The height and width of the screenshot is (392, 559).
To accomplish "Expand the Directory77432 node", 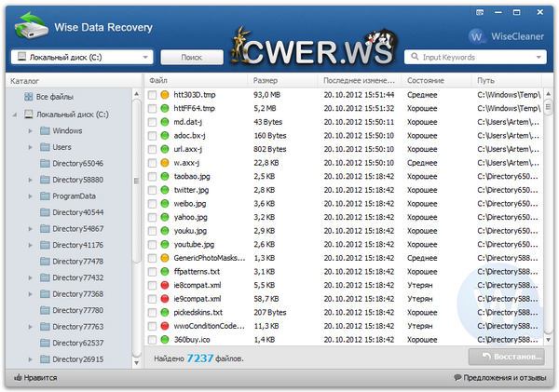I will (31, 277).
